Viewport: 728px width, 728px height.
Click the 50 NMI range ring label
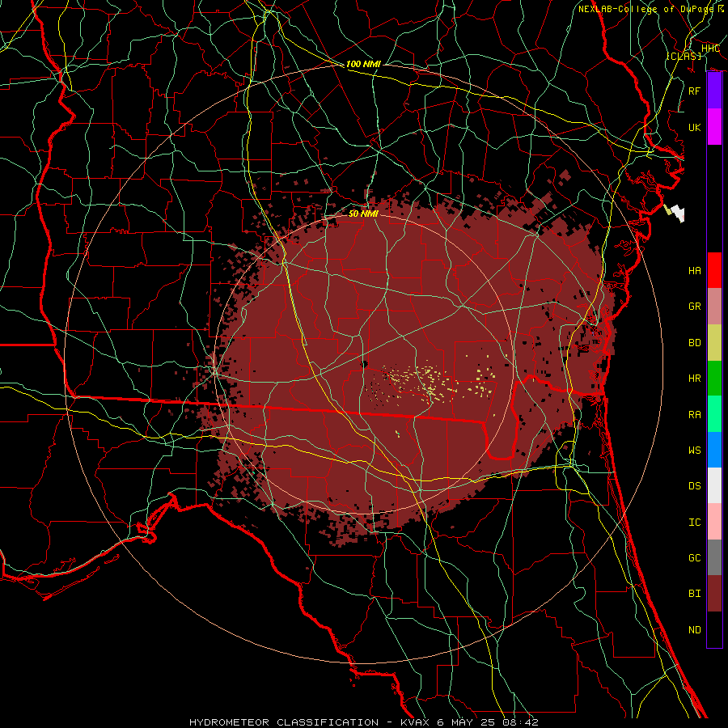[363, 214]
